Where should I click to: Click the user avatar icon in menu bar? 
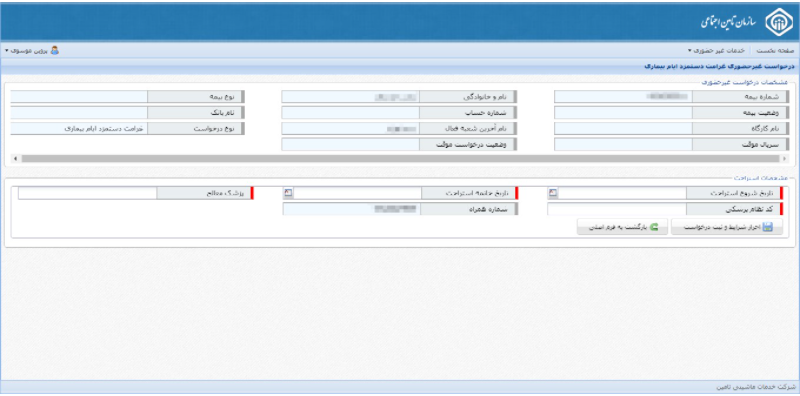pos(55,51)
